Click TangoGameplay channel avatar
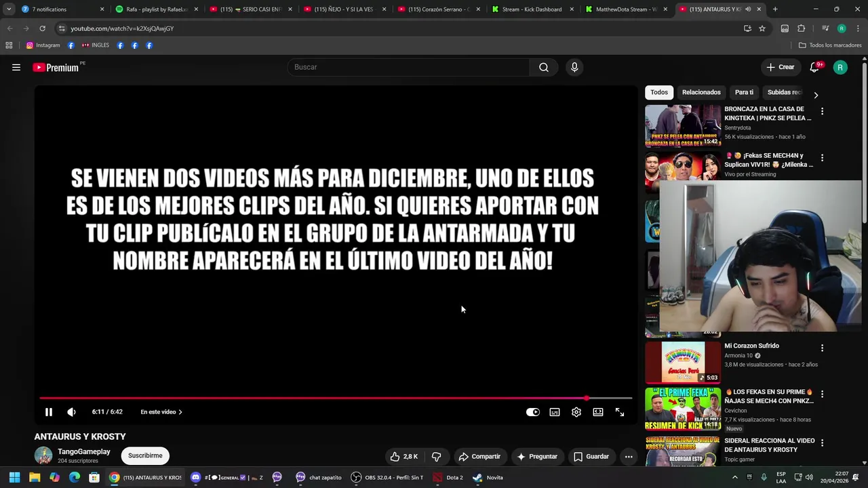 coord(43,455)
